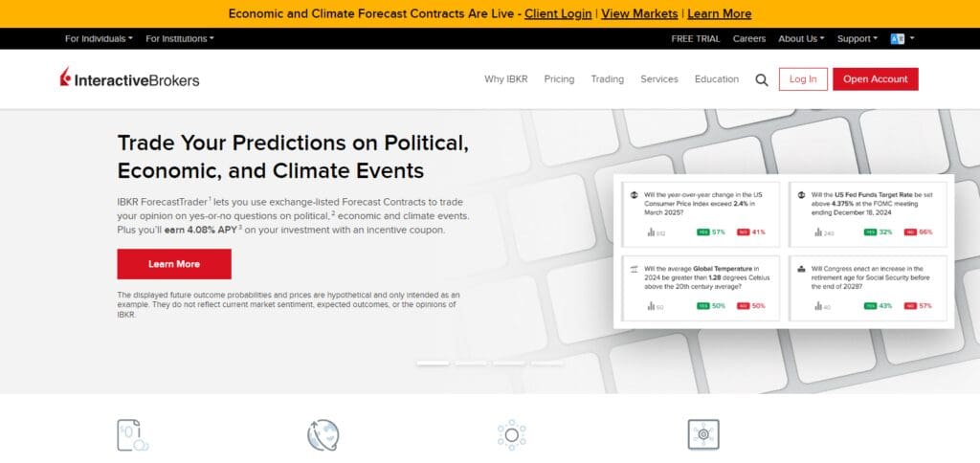Screen dimensions: 980x463
Task: Expand the For Institutions dropdown
Action: (x=180, y=38)
